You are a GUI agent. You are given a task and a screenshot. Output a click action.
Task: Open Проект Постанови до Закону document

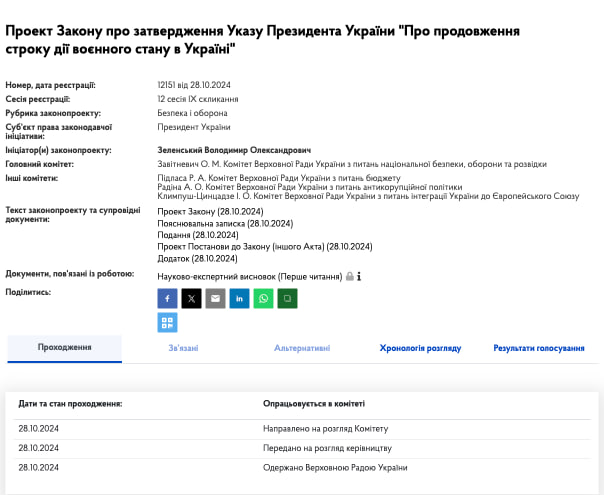coord(264,246)
